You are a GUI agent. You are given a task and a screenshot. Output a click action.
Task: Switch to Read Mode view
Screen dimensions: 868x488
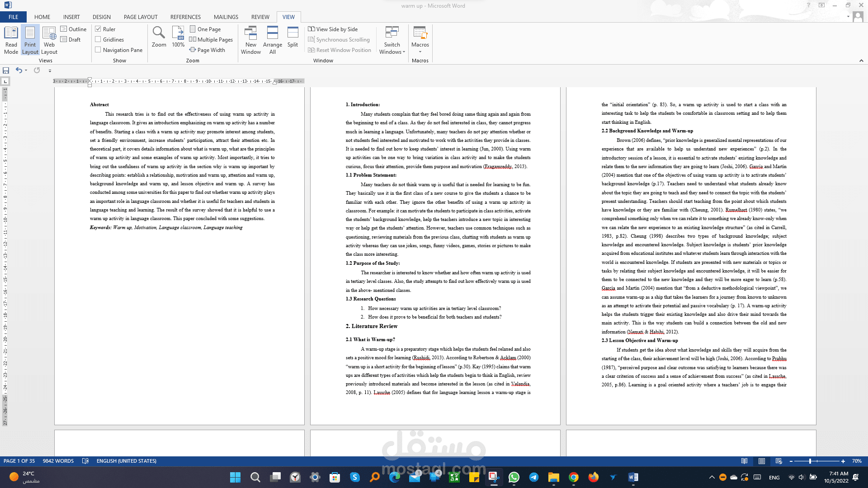(x=11, y=40)
